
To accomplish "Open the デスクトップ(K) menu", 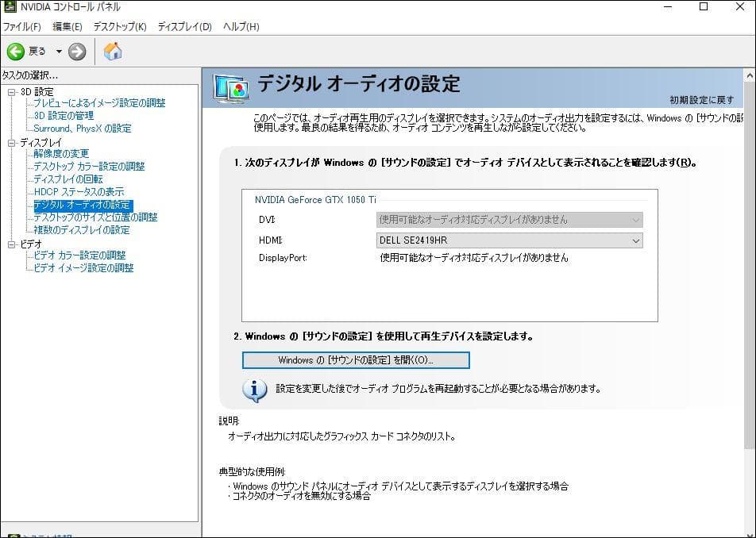I will (120, 27).
